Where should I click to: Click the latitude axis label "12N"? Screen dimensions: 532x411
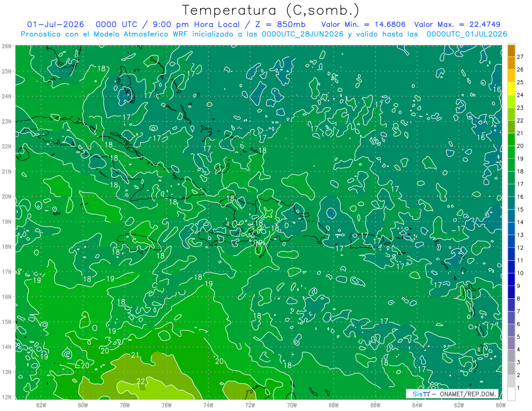[7, 397]
